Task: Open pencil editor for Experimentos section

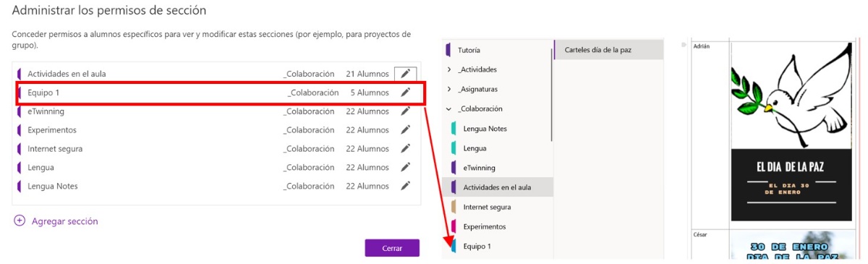Action: 406,130
